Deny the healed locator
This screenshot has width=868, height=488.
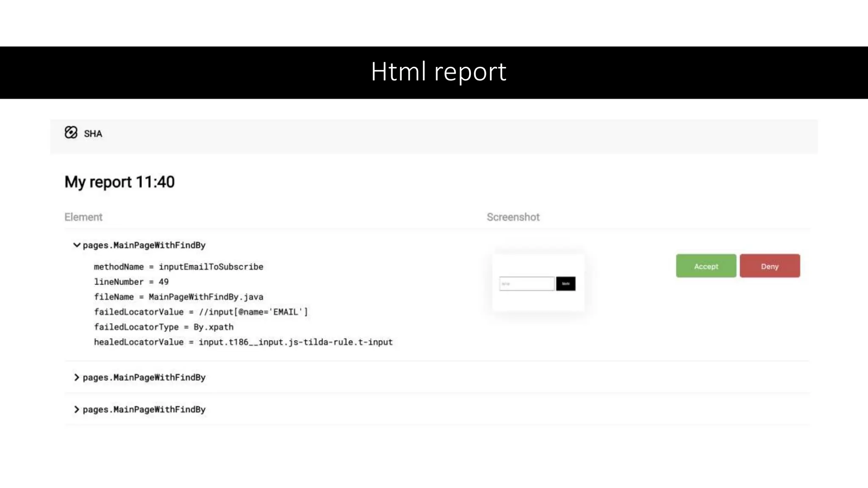click(770, 266)
